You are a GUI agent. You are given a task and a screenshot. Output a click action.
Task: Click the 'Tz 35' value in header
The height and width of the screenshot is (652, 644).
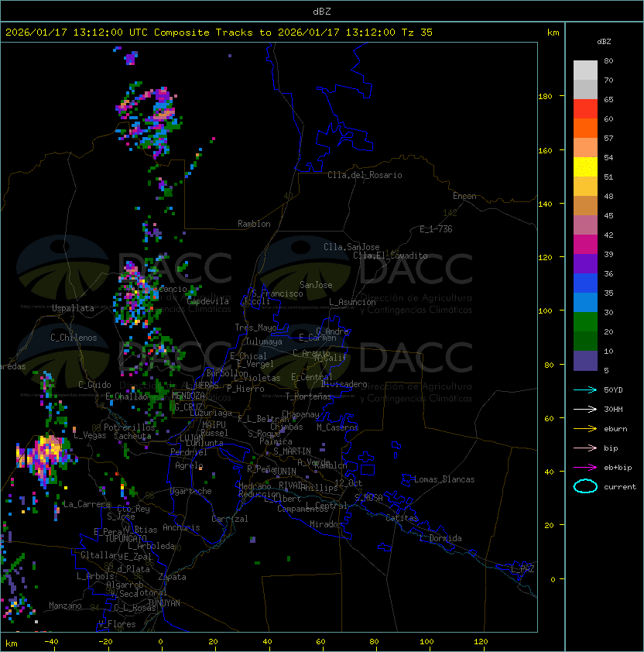[417, 33]
